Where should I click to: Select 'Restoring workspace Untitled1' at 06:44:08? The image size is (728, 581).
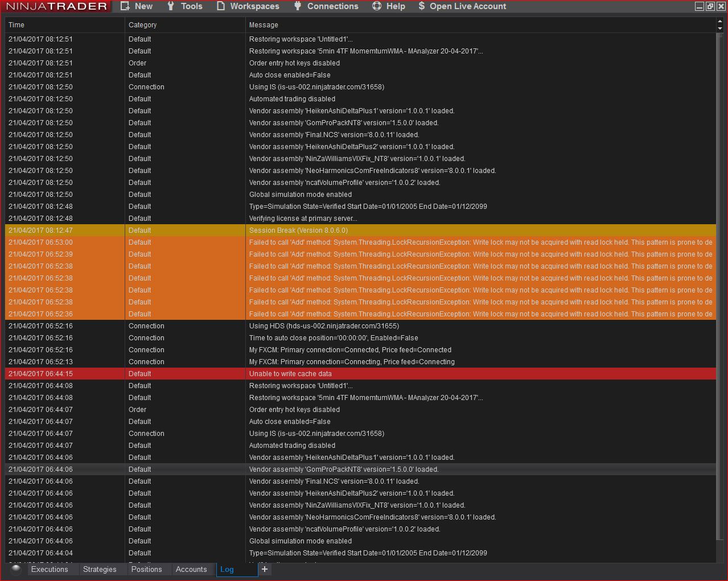360,386
